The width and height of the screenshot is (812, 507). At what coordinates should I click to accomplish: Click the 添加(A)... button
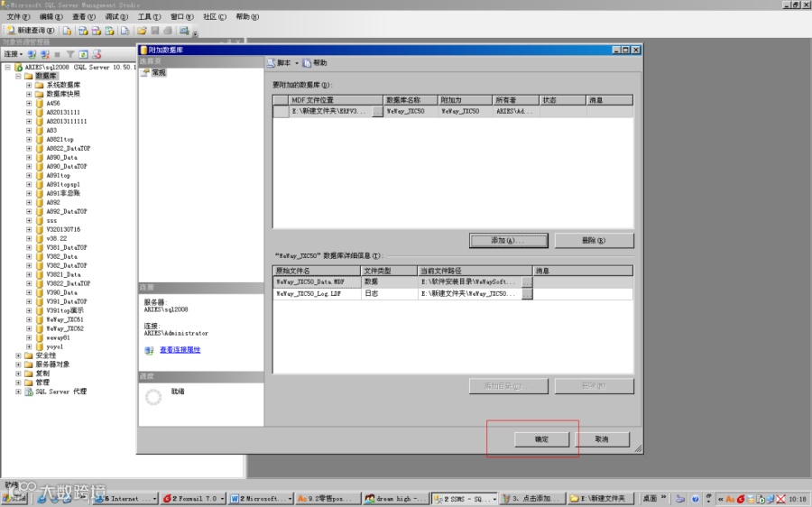pos(508,240)
